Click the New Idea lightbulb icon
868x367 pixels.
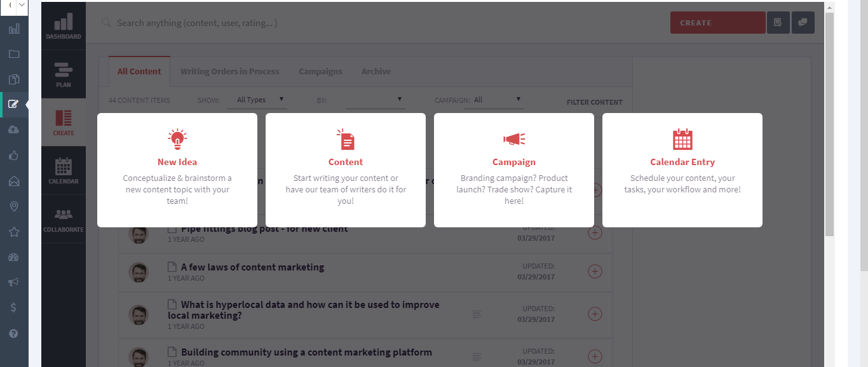(177, 139)
